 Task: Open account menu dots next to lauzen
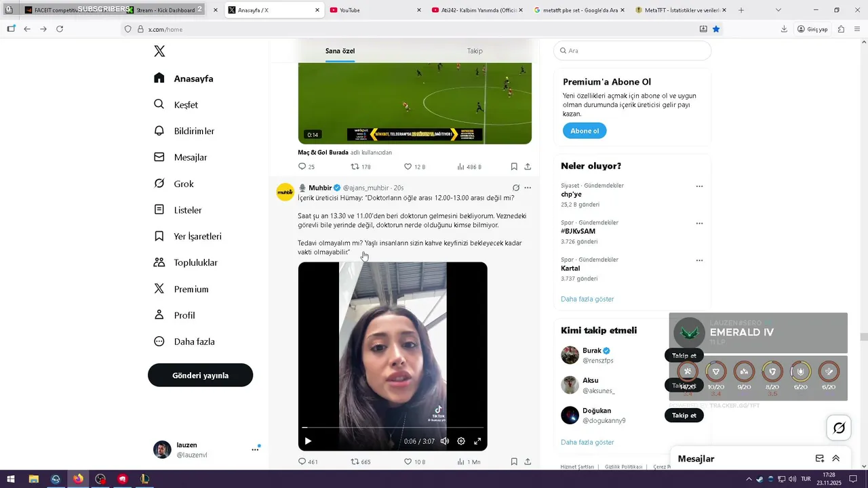256,449
